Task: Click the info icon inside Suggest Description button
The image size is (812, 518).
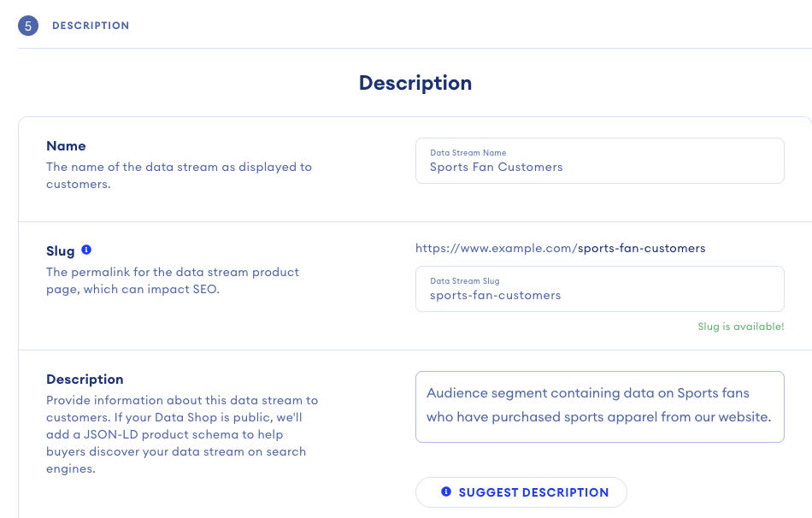Action: [x=445, y=492]
